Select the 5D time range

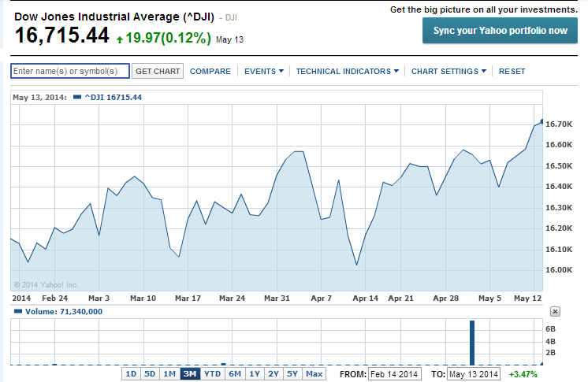click(x=150, y=374)
